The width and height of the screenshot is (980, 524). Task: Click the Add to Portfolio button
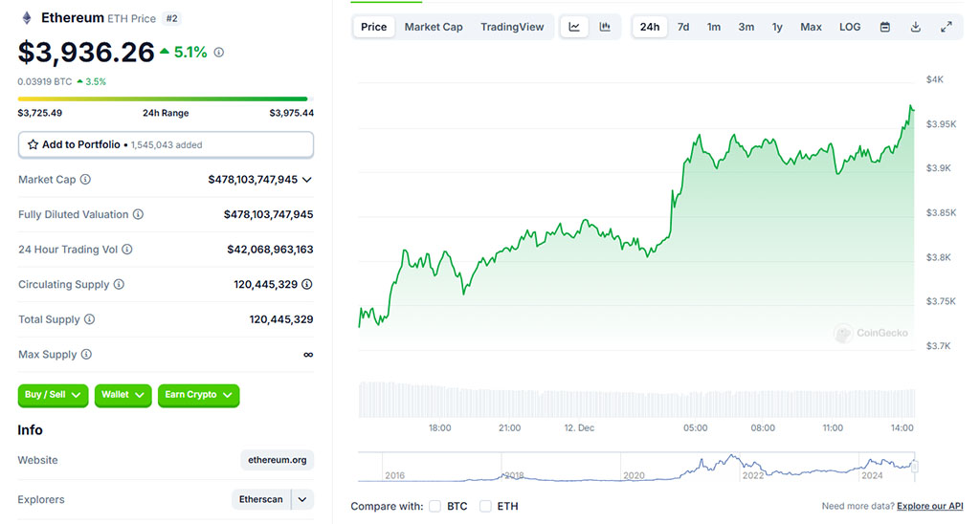166,145
